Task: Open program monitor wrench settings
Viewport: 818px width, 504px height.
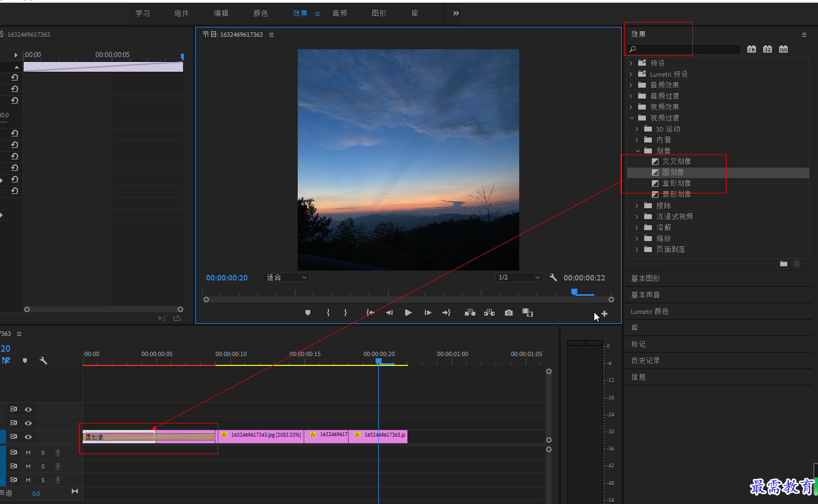Action: pos(553,278)
